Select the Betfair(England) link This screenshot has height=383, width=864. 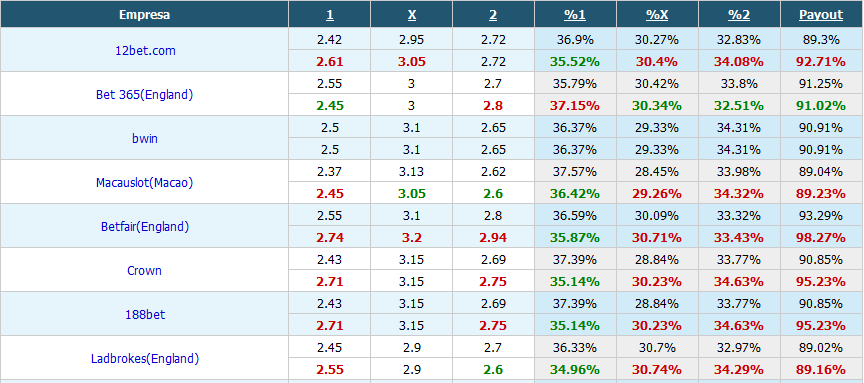coord(144,226)
